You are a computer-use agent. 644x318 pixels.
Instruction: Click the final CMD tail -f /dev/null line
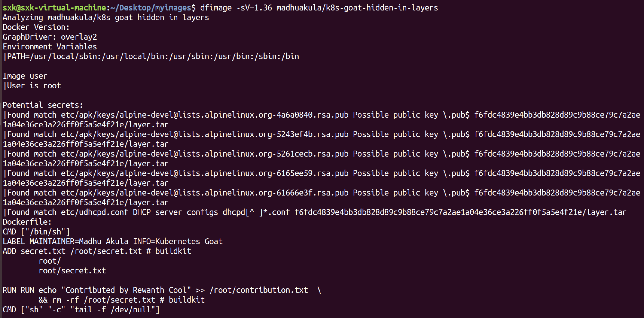click(81, 310)
